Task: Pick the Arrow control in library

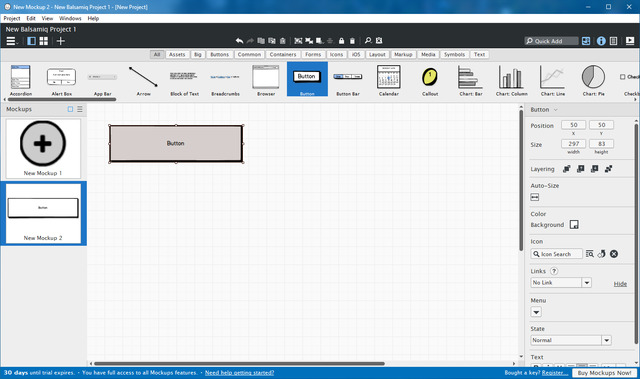Action: (x=143, y=80)
